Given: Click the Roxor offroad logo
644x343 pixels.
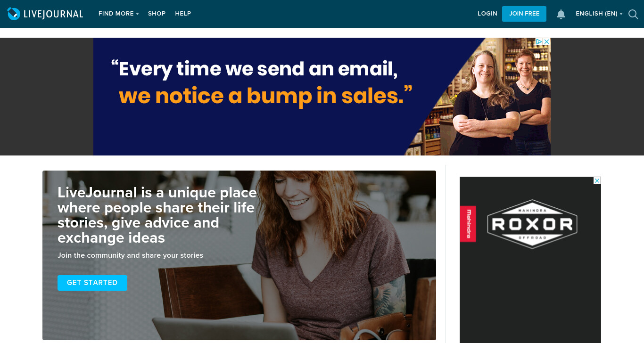Looking at the screenshot, I should tap(532, 224).
